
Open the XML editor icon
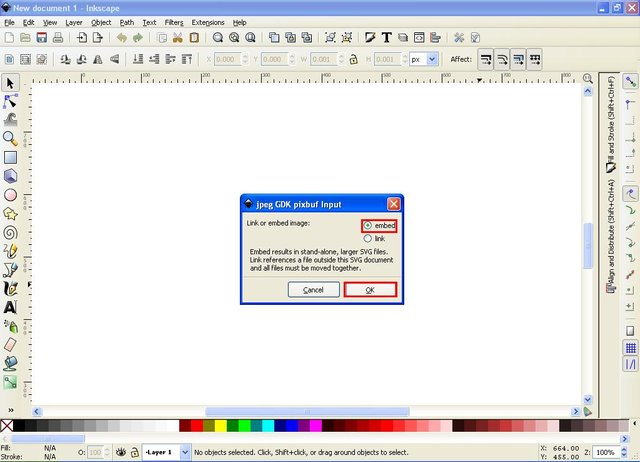coord(419,38)
